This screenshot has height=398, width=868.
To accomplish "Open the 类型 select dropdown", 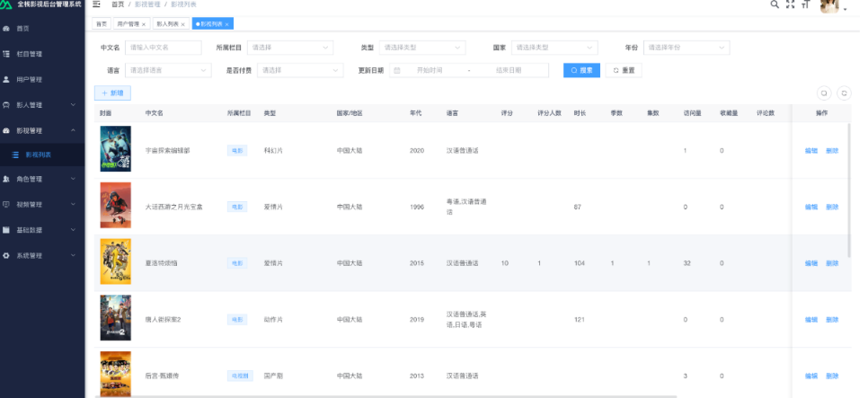I will 421,48.
